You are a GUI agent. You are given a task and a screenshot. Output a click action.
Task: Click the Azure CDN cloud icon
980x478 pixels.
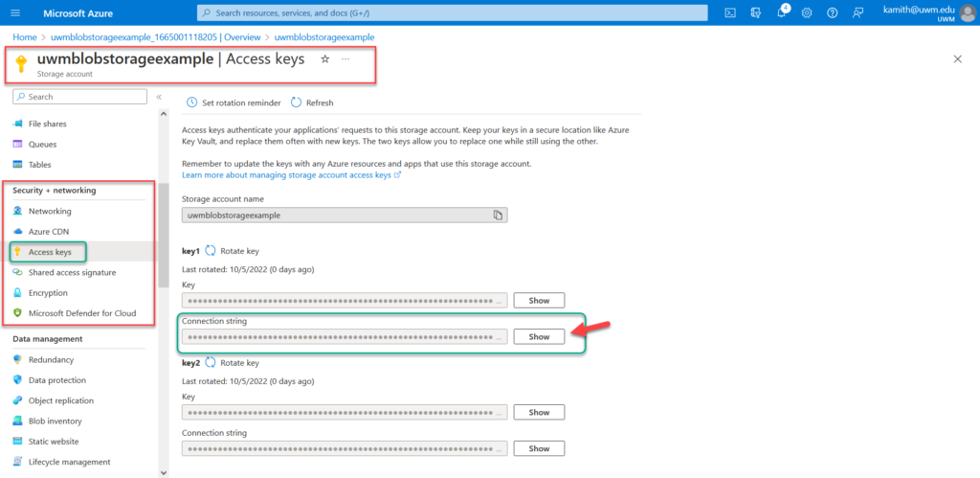click(x=18, y=232)
